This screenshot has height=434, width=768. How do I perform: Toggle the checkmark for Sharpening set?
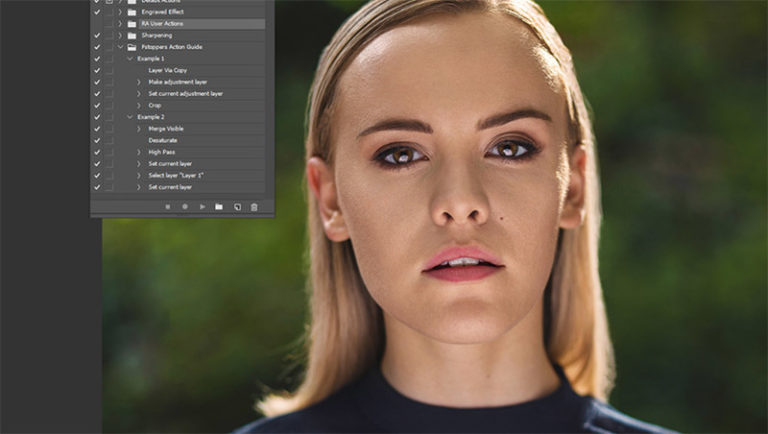pos(97,35)
